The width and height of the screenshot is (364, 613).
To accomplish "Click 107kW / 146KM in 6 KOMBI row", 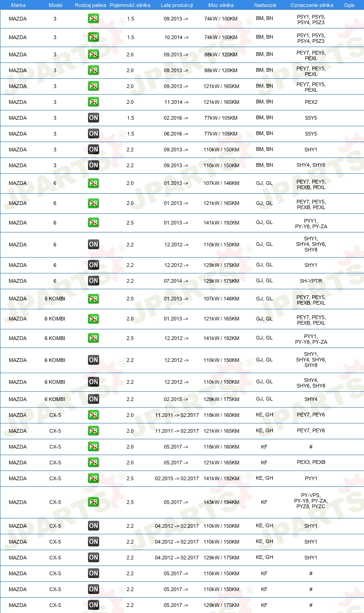I will click(x=222, y=299).
